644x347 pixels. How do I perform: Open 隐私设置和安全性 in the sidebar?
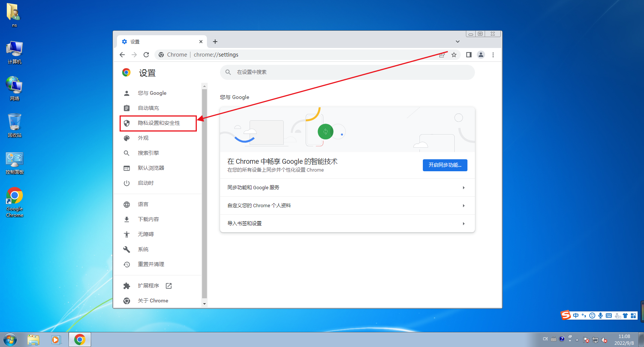(x=158, y=123)
